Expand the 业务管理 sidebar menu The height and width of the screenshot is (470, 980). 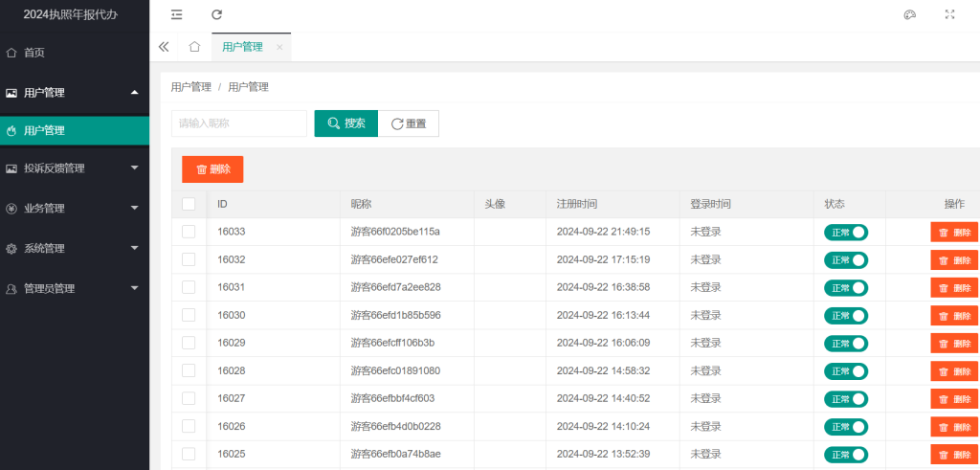pos(75,209)
